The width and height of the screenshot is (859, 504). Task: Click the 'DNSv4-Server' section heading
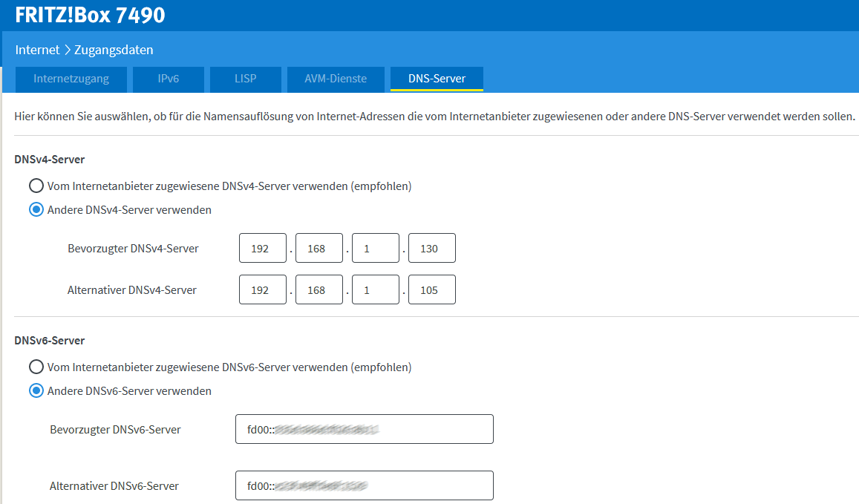point(49,160)
